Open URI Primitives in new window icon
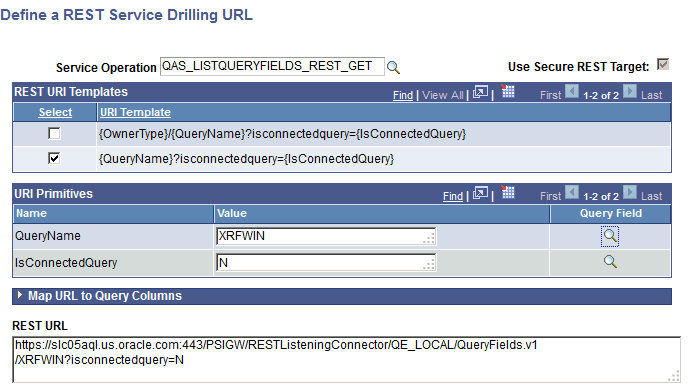The image size is (691, 388). pos(480,194)
